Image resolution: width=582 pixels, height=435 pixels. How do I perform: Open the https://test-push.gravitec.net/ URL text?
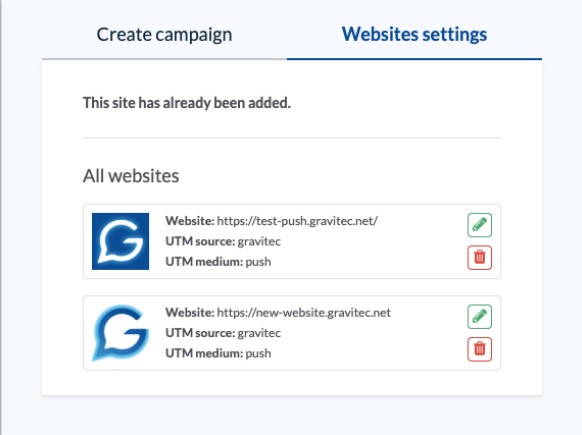pos(297,221)
